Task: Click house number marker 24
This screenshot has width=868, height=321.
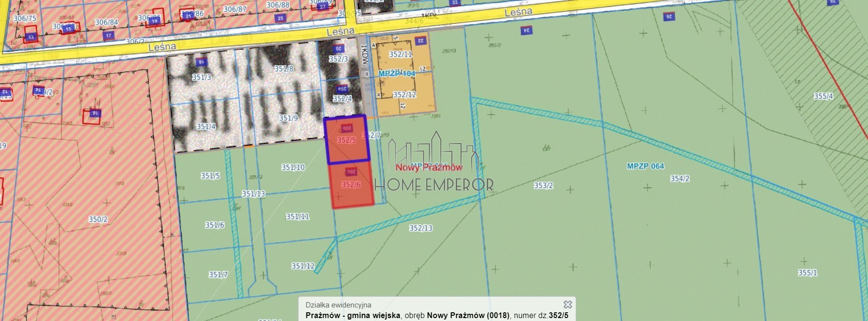Action: pyautogui.click(x=526, y=31)
